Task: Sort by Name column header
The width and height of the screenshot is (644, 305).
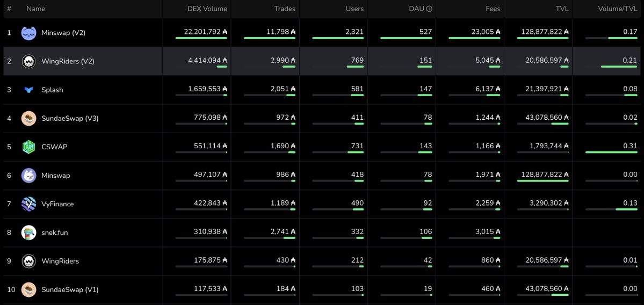Action: [x=36, y=9]
